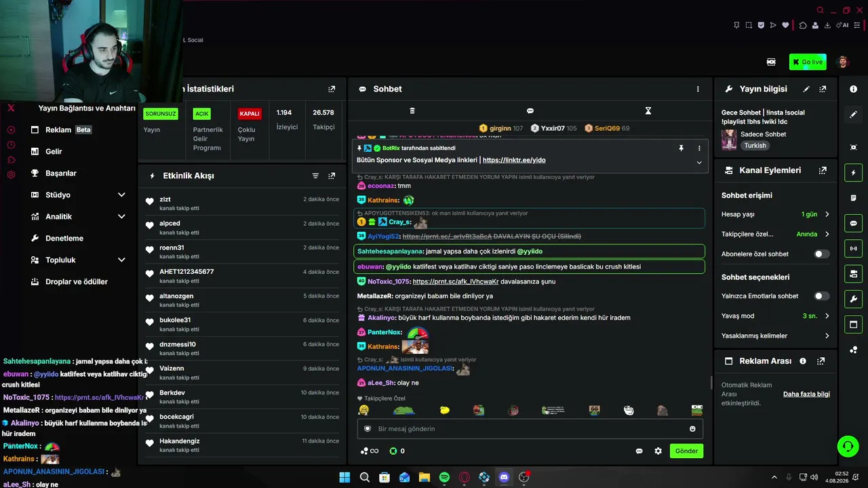Viewport: 868px width, 488px height.
Task: Click the document icon in right sidebar
Action: (854, 198)
